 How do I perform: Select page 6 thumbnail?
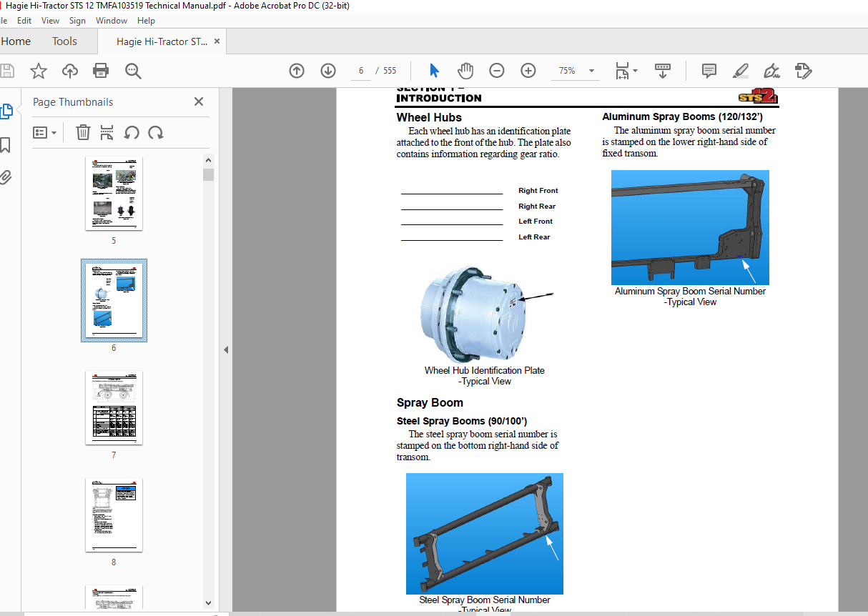point(114,300)
